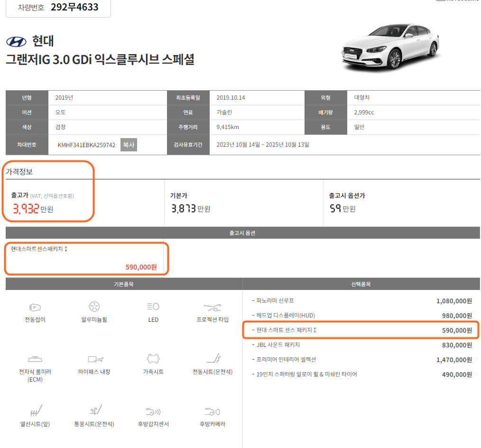Viewport: 481px width, 448px height.
Task: Select the 19인치 스퍼터링 알로이 휠 row
Action: pyautogui.click(x=362, y=374)
